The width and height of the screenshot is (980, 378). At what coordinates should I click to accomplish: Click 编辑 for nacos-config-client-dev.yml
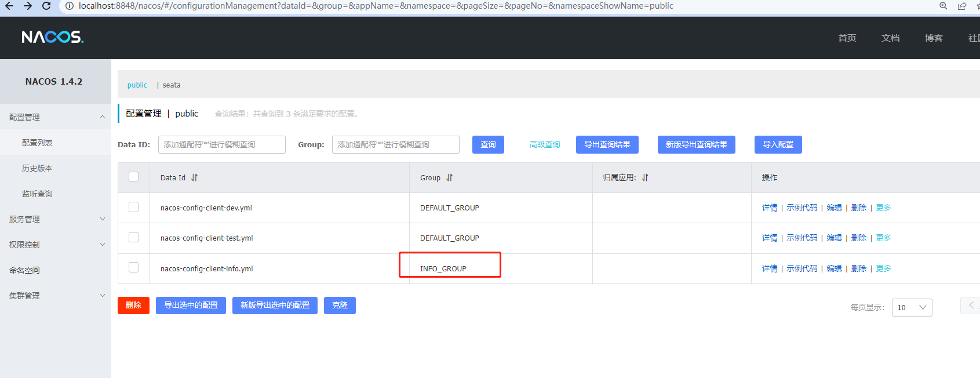click(834, 208)
